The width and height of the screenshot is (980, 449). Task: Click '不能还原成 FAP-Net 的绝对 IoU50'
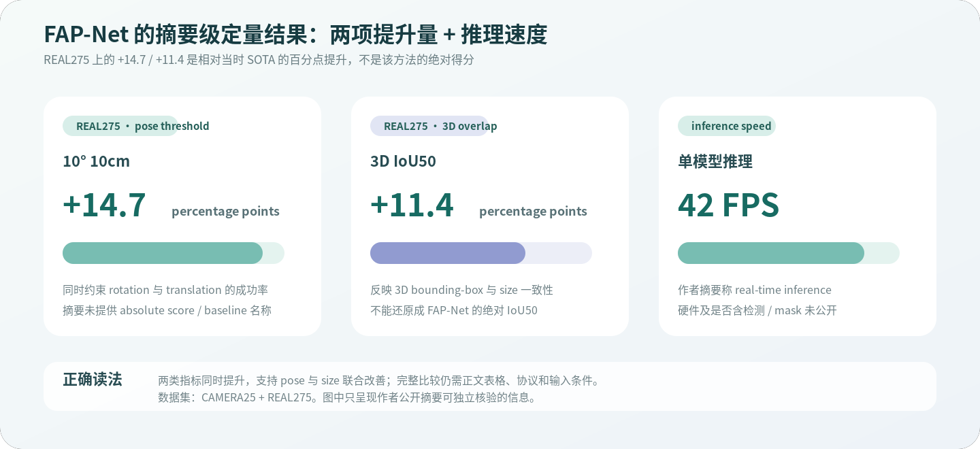454,310
